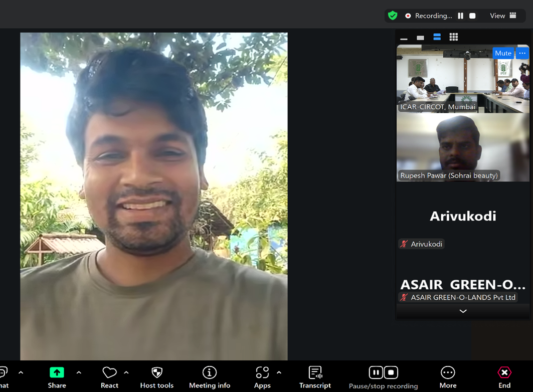Pause recording in the bottom toolbar
533x392 pixels.
[x=376, y=372]
